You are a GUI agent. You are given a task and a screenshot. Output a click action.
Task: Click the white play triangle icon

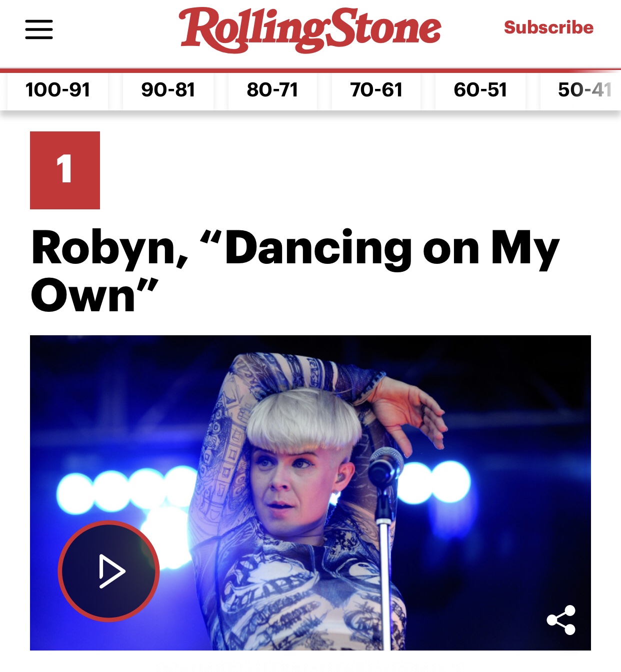click(x=112, y=571)
